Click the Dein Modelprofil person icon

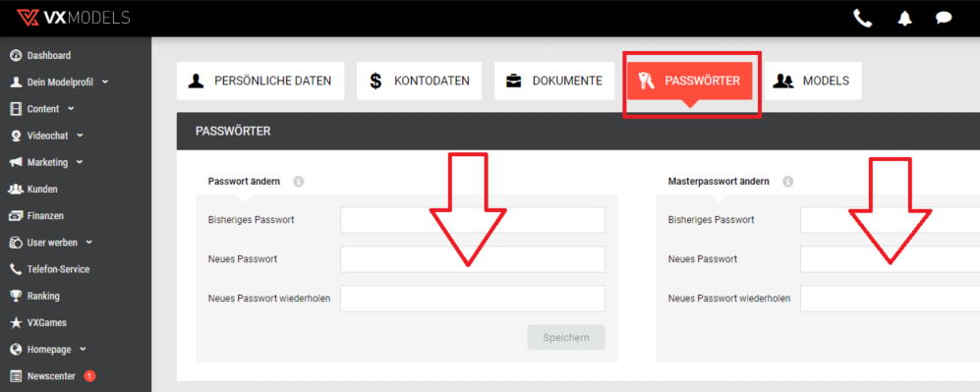point(17,83)
